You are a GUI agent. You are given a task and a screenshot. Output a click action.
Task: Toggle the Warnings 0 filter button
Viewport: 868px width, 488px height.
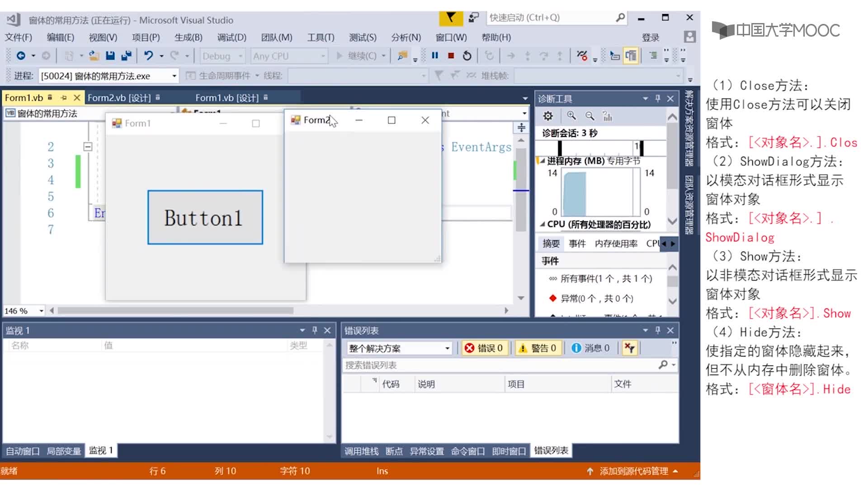pos(538,348)
